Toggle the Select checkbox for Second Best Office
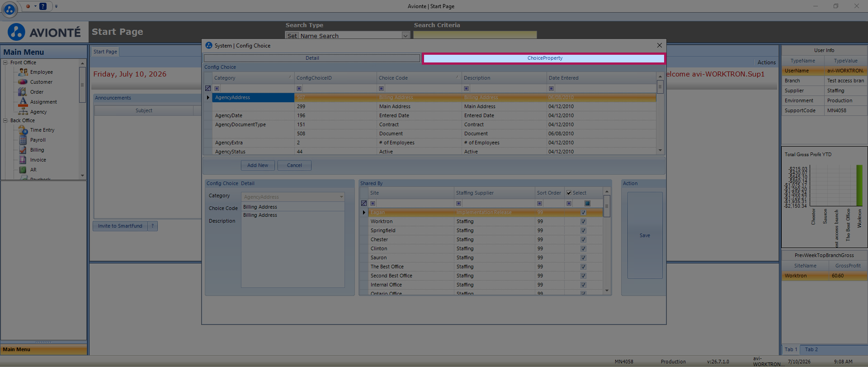 click(x=584, y=276)
